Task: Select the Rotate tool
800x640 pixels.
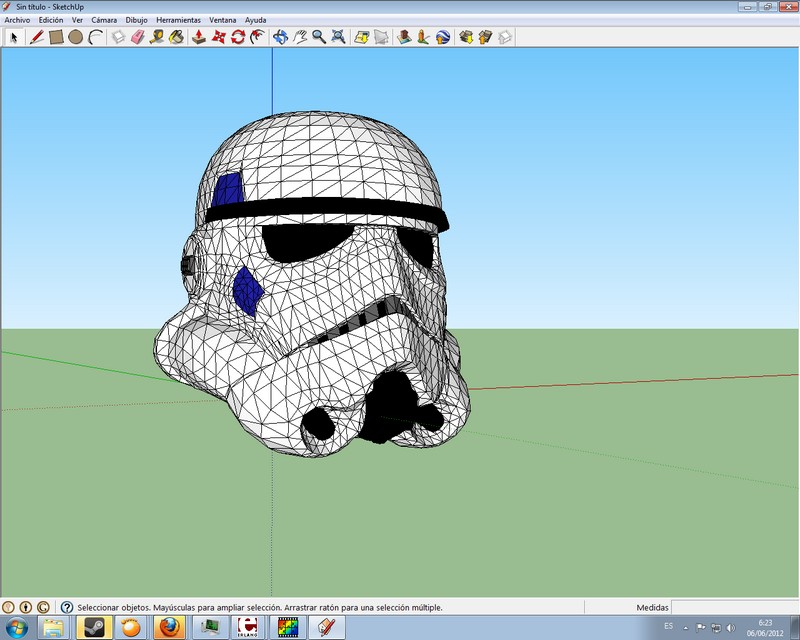Action: pyautogui.click(x=238, y=37)
